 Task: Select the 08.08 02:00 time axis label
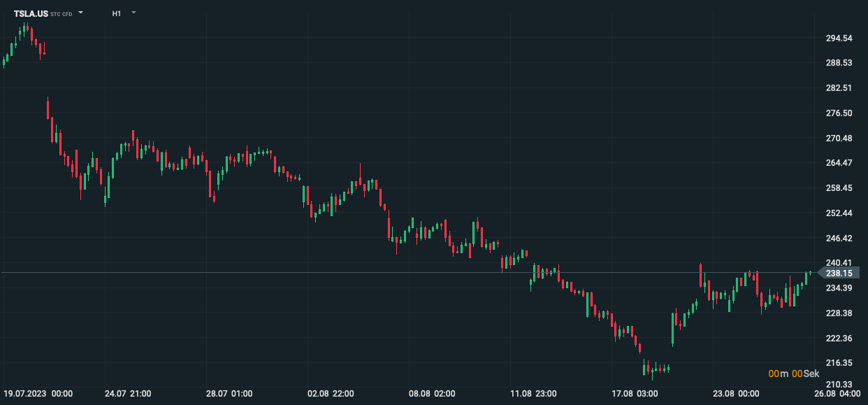[433, 394]
